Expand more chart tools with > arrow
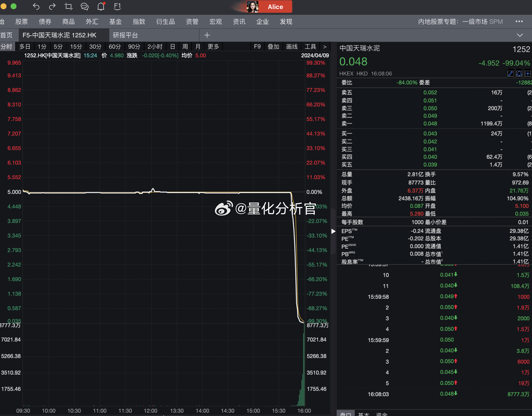 click(325, 47)
